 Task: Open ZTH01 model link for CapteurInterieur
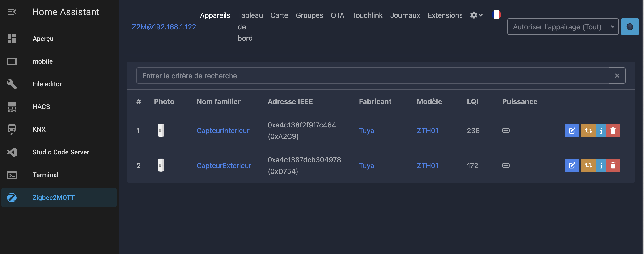(428, 131)
